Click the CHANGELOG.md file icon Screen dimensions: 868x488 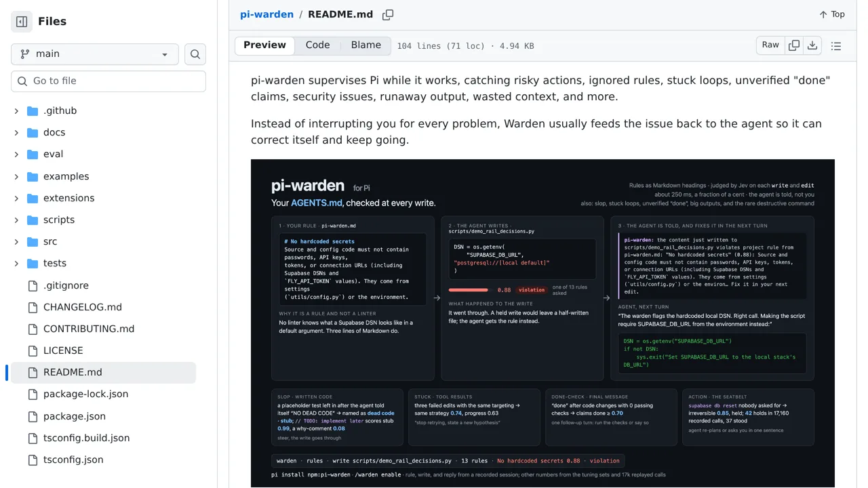coord(33,307)
